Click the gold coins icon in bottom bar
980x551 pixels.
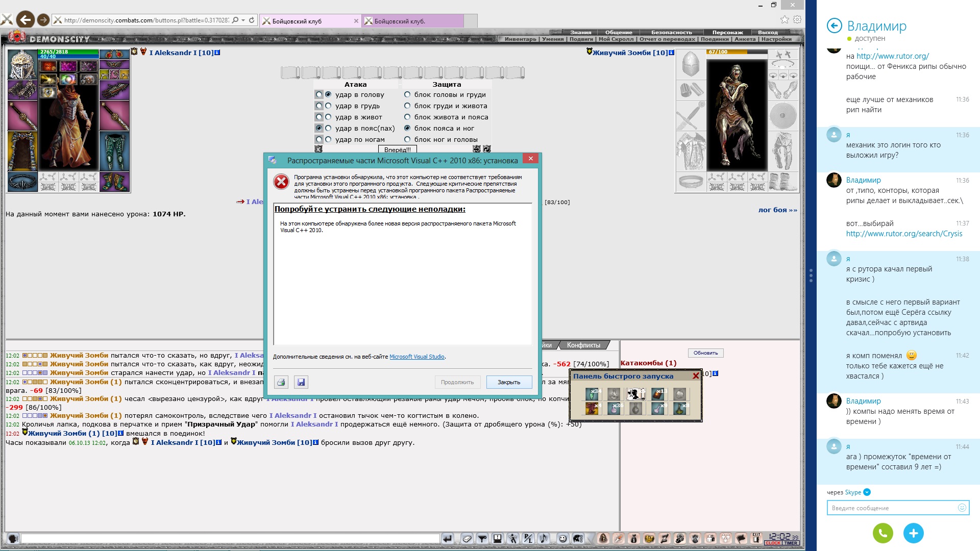point(649,538)
